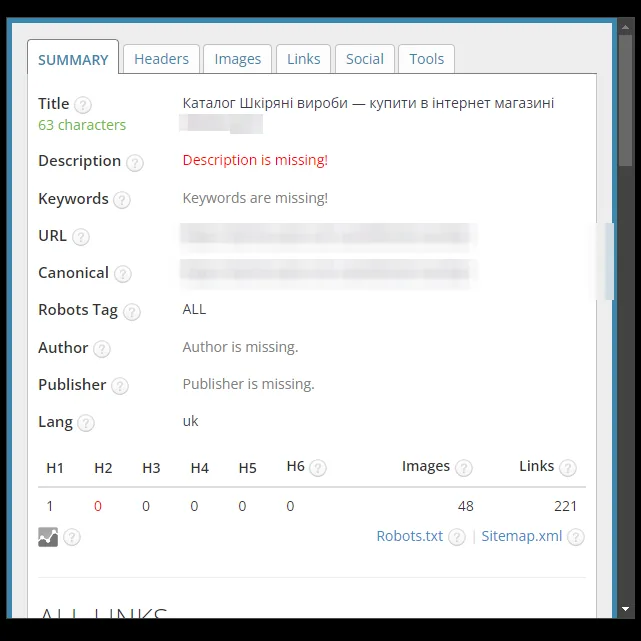Click the '63 characters' title length text

point(82,125)
